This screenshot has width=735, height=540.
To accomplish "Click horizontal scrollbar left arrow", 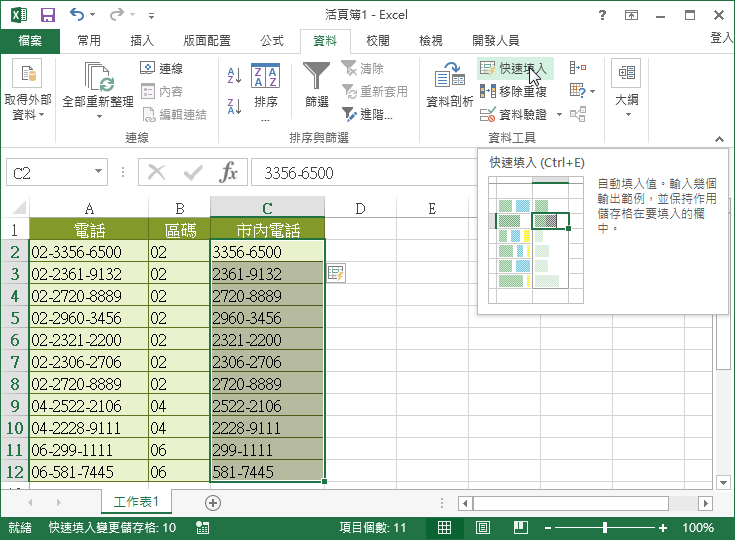I will (x=465, y=503).
